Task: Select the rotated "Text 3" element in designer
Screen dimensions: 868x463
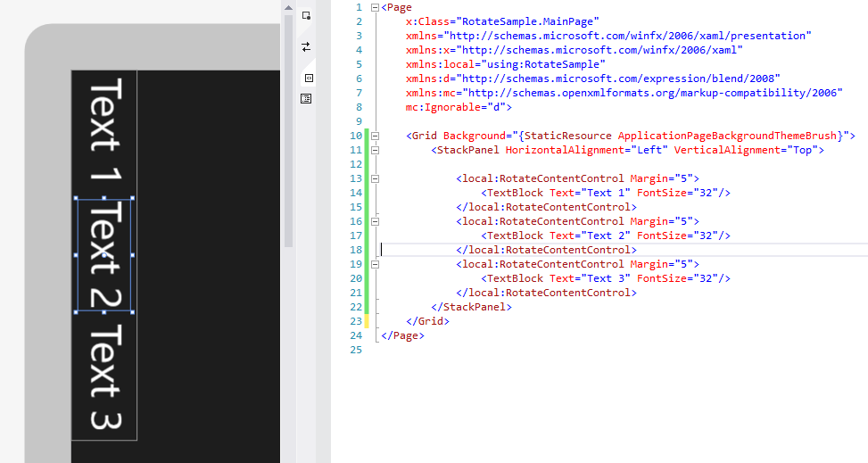Action: point(104,376)
